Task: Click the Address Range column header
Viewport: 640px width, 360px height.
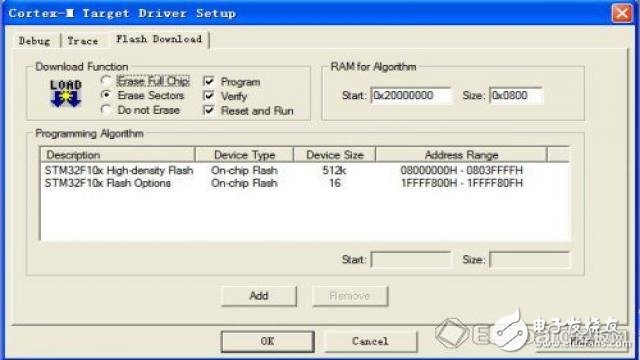Action: (461, 155)
